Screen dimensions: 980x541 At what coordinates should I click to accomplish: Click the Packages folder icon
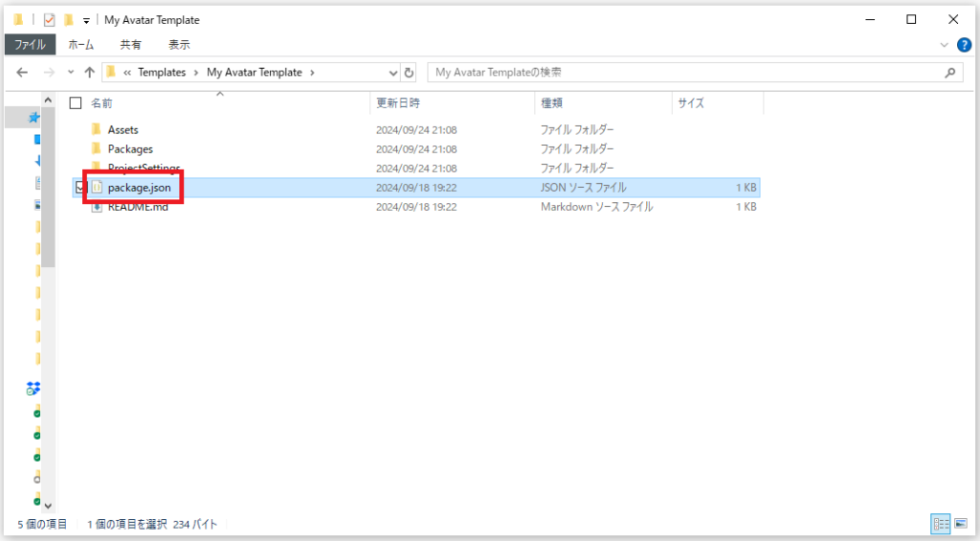click(x=97, y=148)
